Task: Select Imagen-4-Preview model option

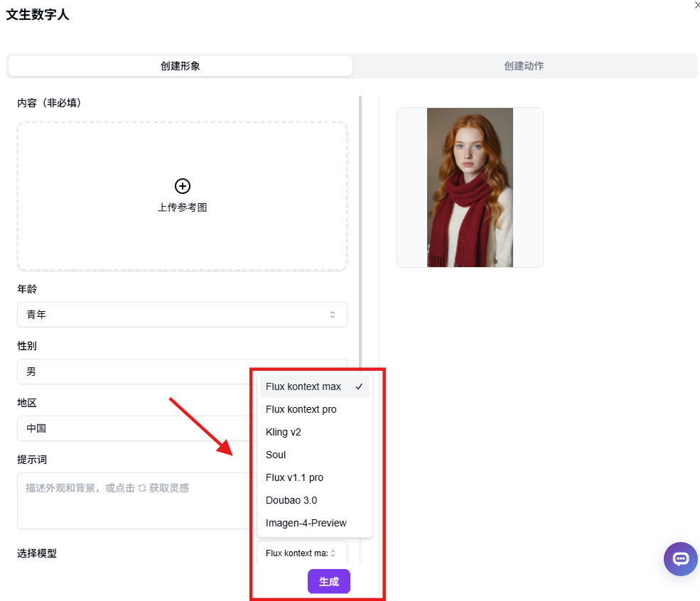Action: pyautogui.click(x=314, y=523)
